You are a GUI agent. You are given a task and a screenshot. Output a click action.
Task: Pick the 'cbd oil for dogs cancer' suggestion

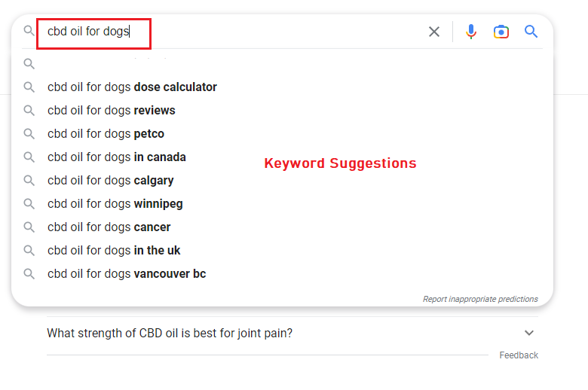click(109, 227)
